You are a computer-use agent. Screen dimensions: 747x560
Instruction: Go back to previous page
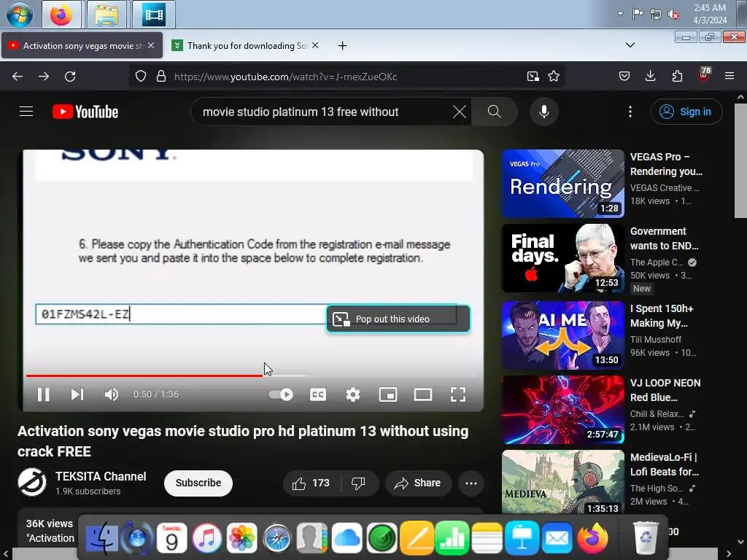tap(18, 76)
